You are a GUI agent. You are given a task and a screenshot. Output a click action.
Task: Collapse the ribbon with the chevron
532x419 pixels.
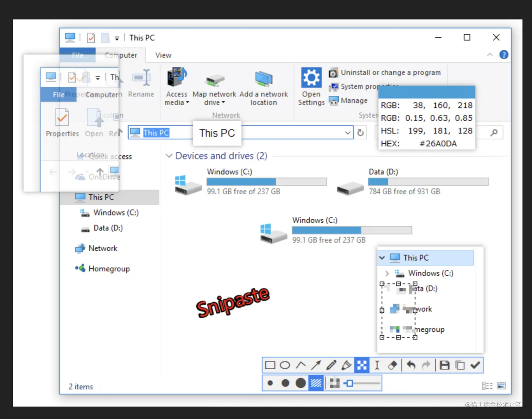(x=490, y=55)
